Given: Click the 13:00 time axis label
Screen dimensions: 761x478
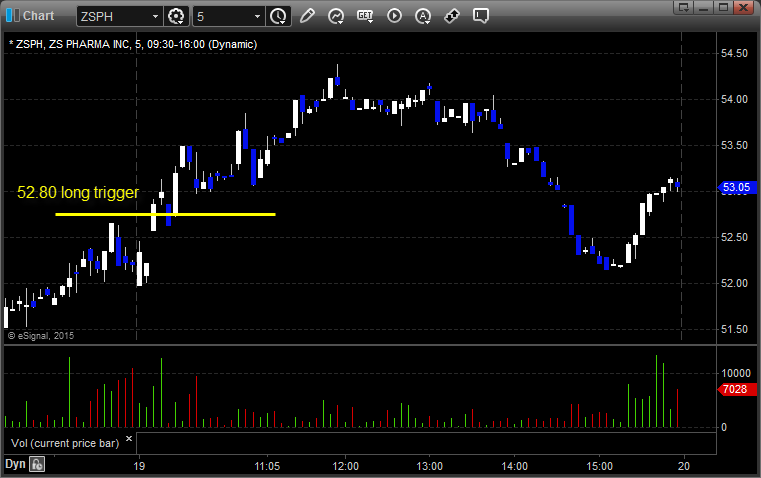Looking at the screenshot, I should coord(430,466).
